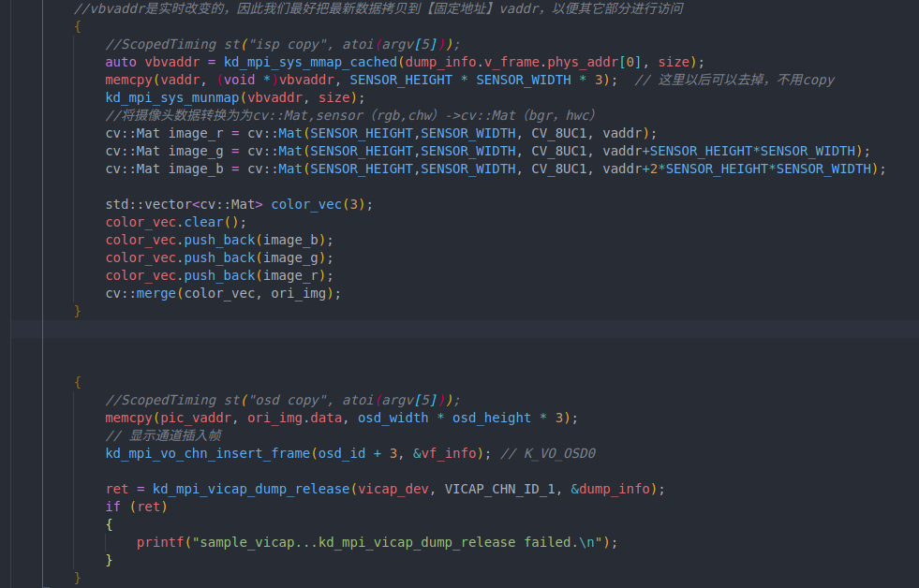The height and width of the screenshot is (588, 919).
Task: Click the commented ScopedTiming "osd copy" line
Action: [x=283, y=400]
